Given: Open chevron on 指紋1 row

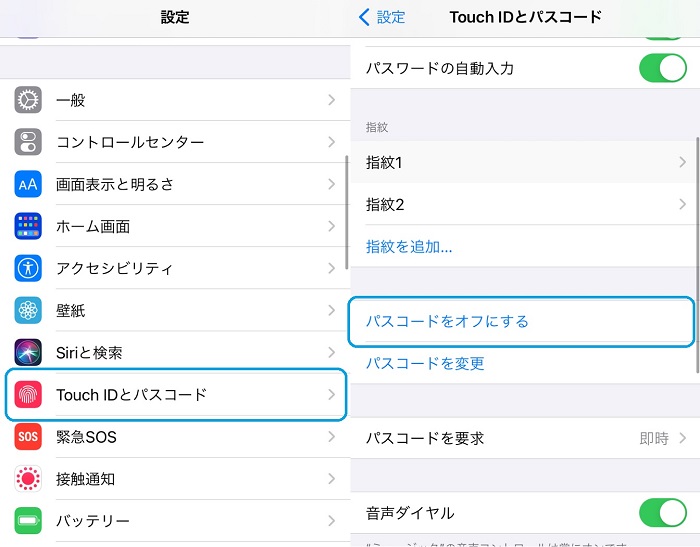Looking at the screenshot, I should tap(682, 162).
